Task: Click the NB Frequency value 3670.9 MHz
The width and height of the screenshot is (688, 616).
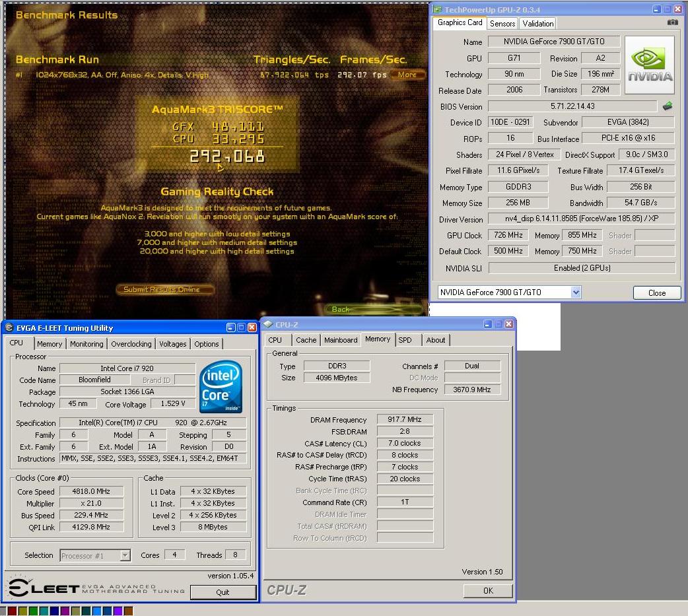Action: click(x=472, y=390)
